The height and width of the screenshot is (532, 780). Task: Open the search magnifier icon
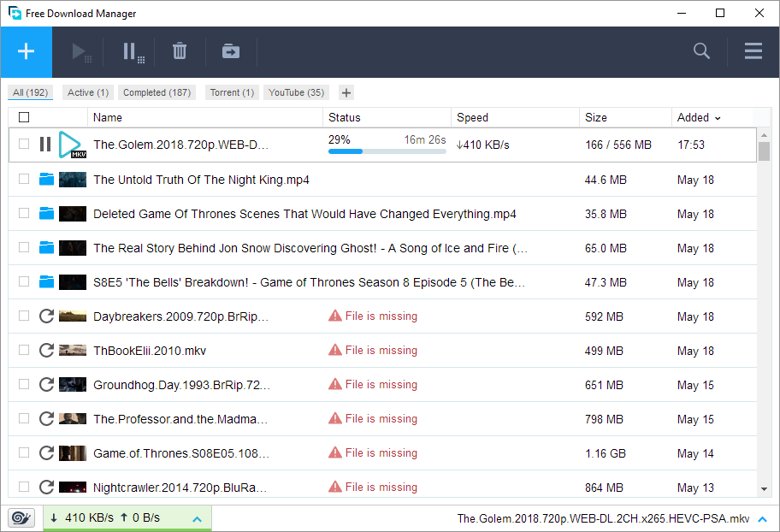coord(701,50)
